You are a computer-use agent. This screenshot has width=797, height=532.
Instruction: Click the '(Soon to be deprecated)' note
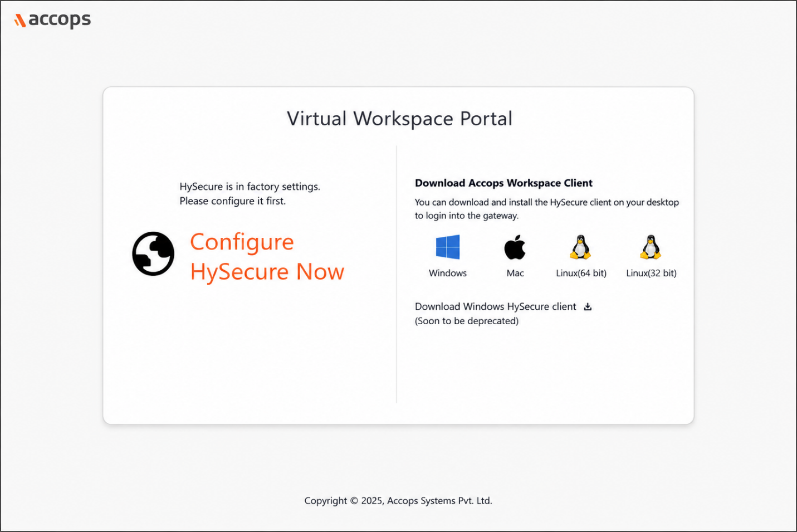(x=467, y=321)
